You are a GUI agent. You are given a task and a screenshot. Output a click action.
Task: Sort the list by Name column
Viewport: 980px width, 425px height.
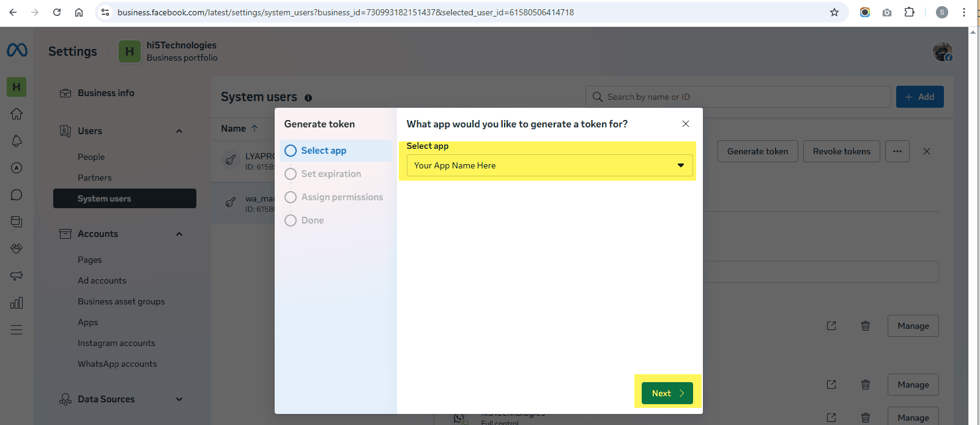tap(240, 129)
